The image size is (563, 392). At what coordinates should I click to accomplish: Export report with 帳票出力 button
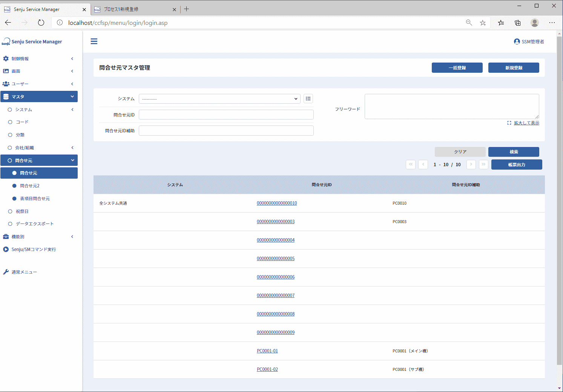[x=517, y=165]
